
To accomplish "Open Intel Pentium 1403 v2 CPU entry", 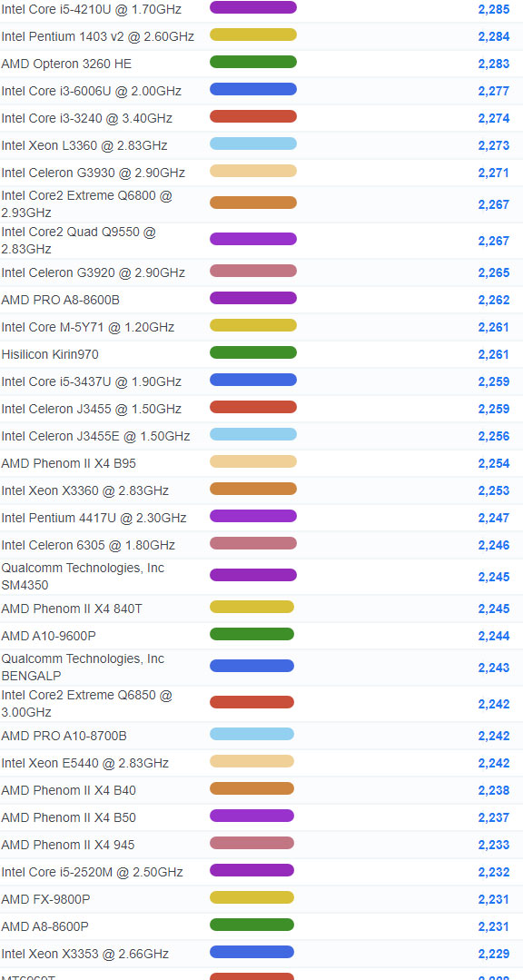I will click(97, 36).
